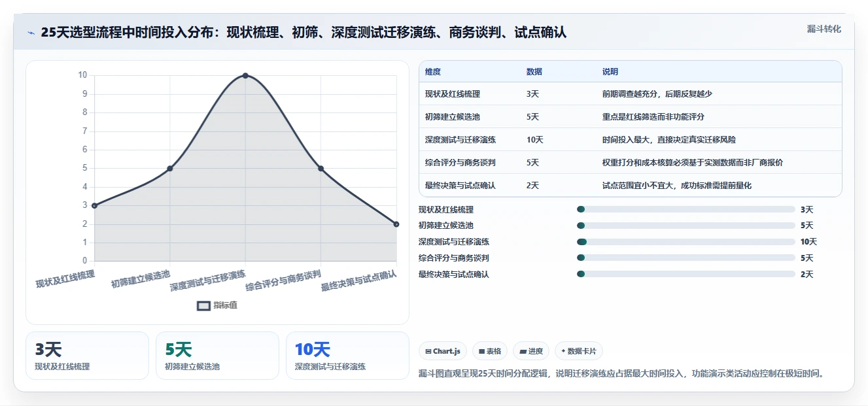Click description 重点是红线筛选而非功能评分
Image resolution: width=868 pixels, height=406 pixels.
653,117
